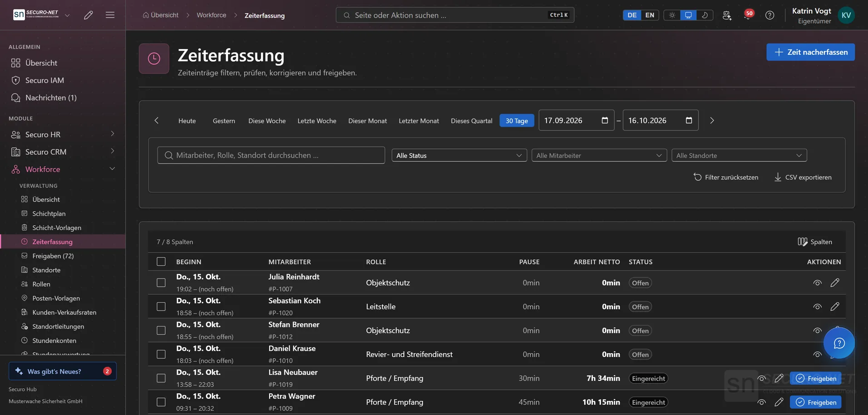View Sebastian Koch's entry via eye icon

tap(817, 307)
